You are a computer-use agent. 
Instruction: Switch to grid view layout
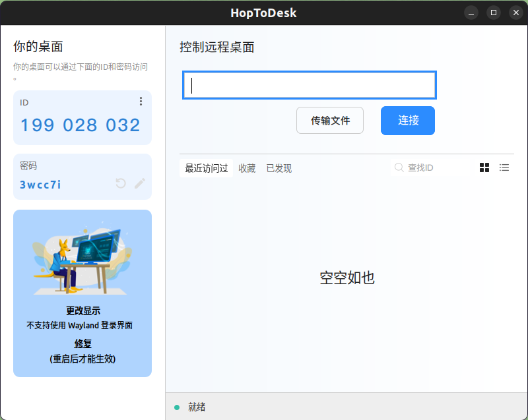pyautogui.click(x=484, y=167)
